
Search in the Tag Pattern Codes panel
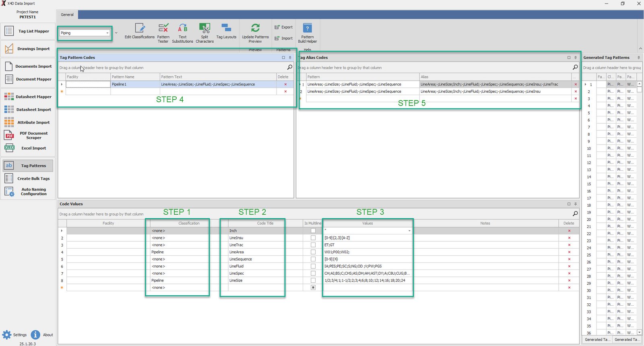[290, 67]
